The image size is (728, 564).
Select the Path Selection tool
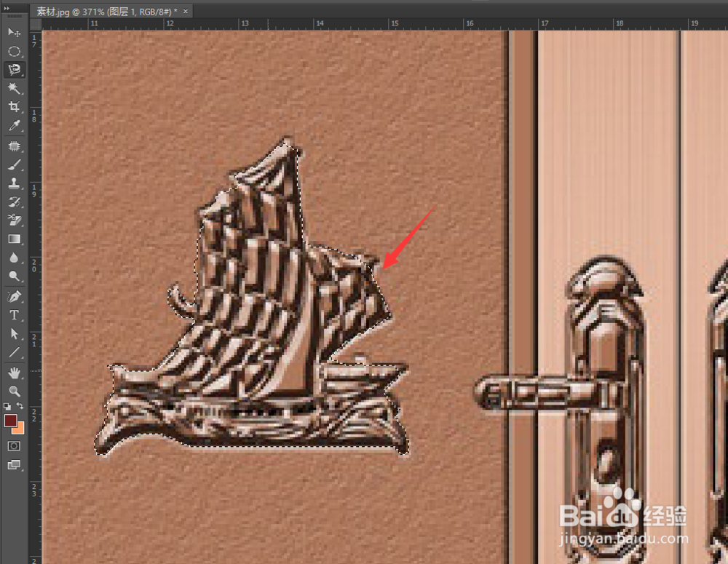[14, 334]
